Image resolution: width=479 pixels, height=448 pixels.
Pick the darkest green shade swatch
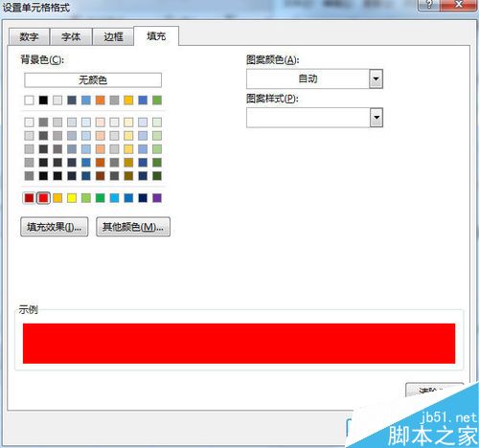(157, 176)
